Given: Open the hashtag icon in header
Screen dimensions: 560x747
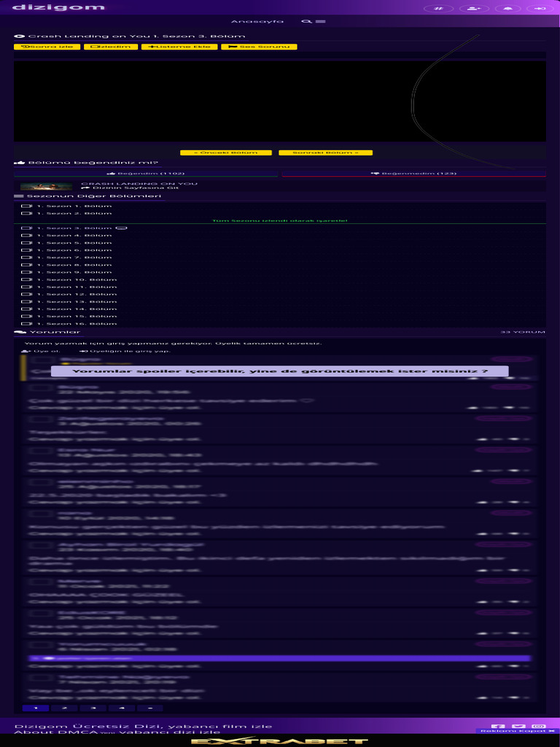Looking at the screenshot, I should (x=438, y=8).
